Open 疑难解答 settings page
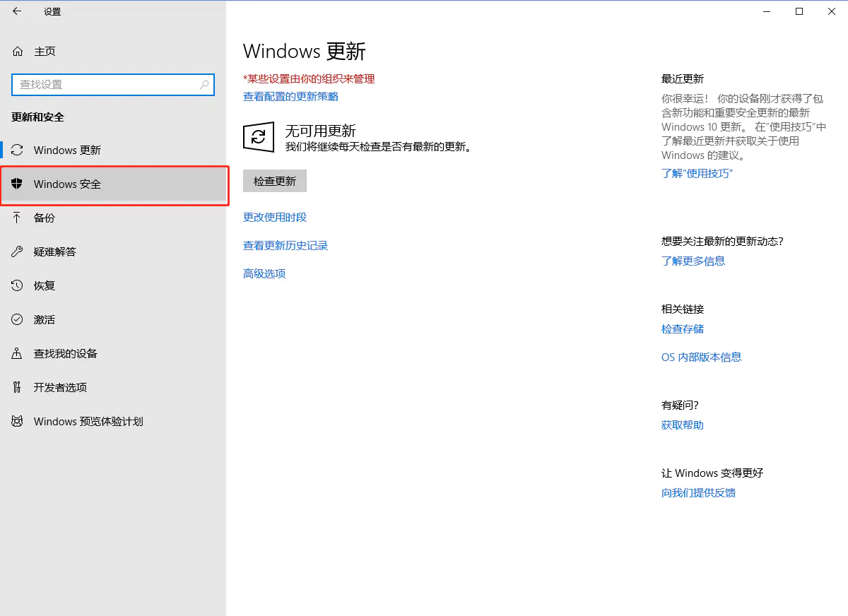Screen dimensions: 848x616 [113, 251]
